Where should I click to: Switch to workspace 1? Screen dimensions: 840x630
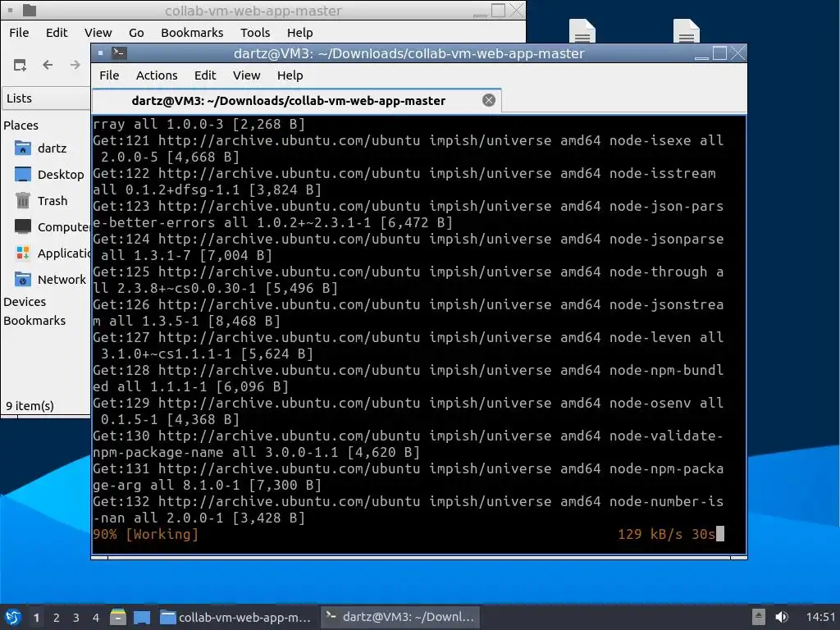36,618
